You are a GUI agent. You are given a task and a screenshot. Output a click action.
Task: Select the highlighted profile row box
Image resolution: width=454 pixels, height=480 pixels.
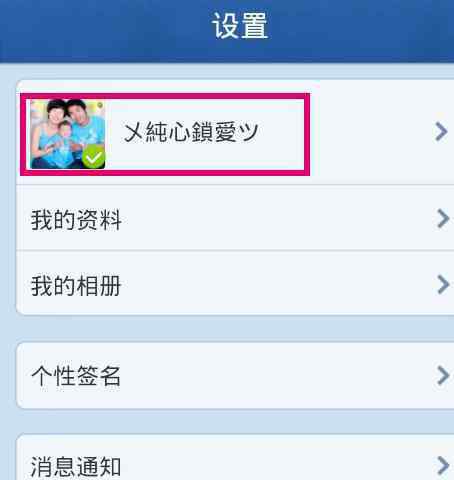(165, 134)
